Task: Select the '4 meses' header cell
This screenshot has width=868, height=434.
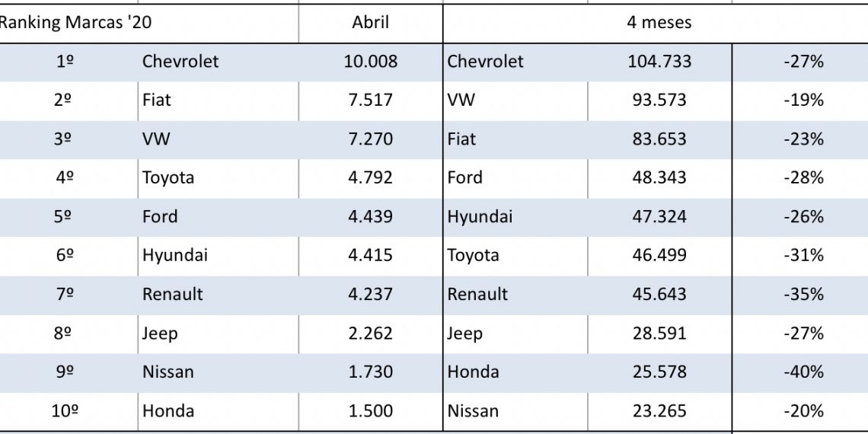Action: (x=659, y=23)
